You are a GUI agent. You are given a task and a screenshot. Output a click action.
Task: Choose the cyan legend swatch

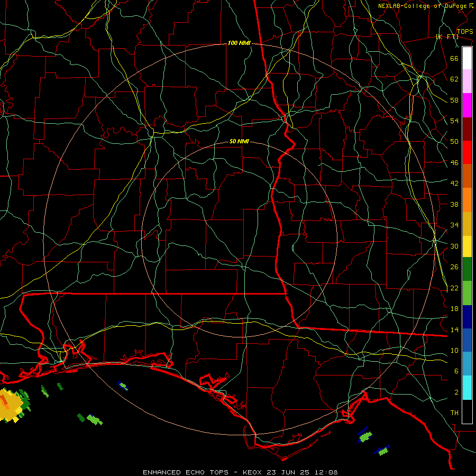[x=467, y=388]
